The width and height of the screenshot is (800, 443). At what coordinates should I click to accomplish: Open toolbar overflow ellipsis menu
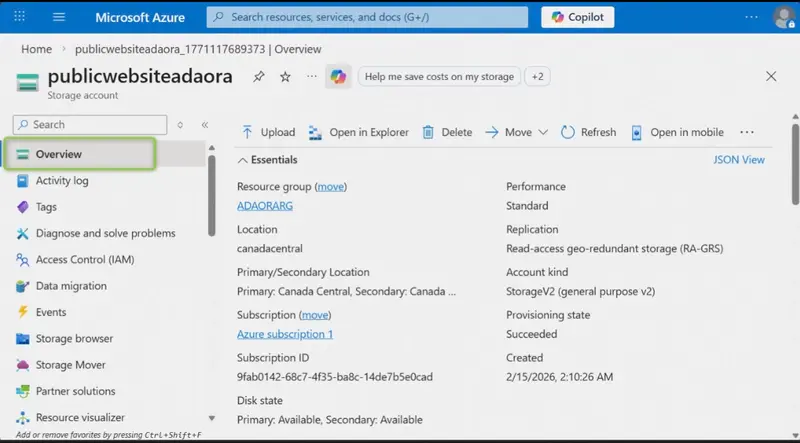tap(747, 132)
